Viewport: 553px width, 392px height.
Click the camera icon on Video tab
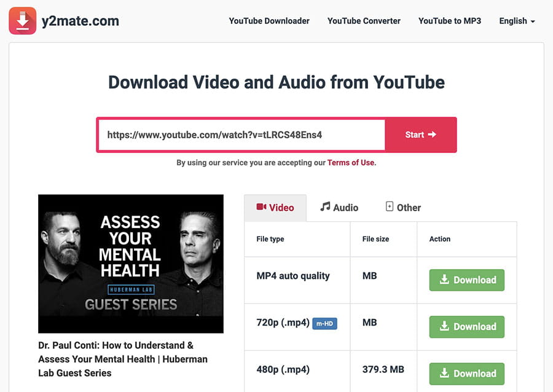(261, 207)
